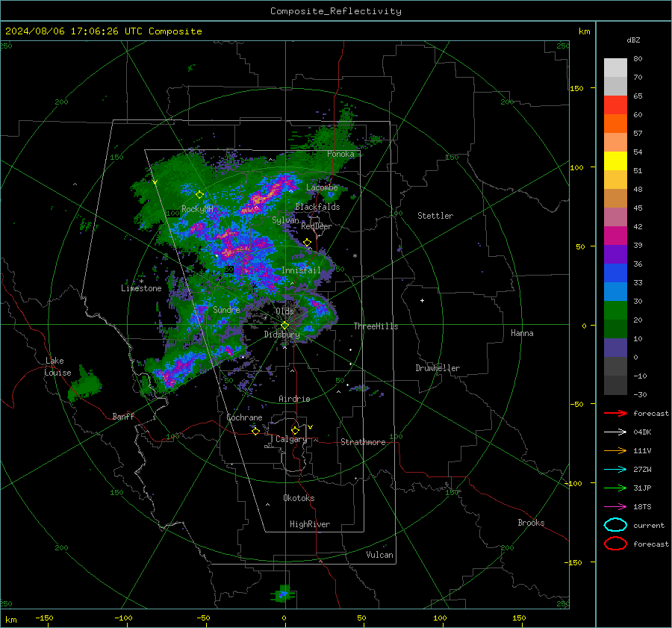Viewport: 672px width, 628px height.
Task: Click the Composite_Reflectivity title
Action: (x=336, y=11)
